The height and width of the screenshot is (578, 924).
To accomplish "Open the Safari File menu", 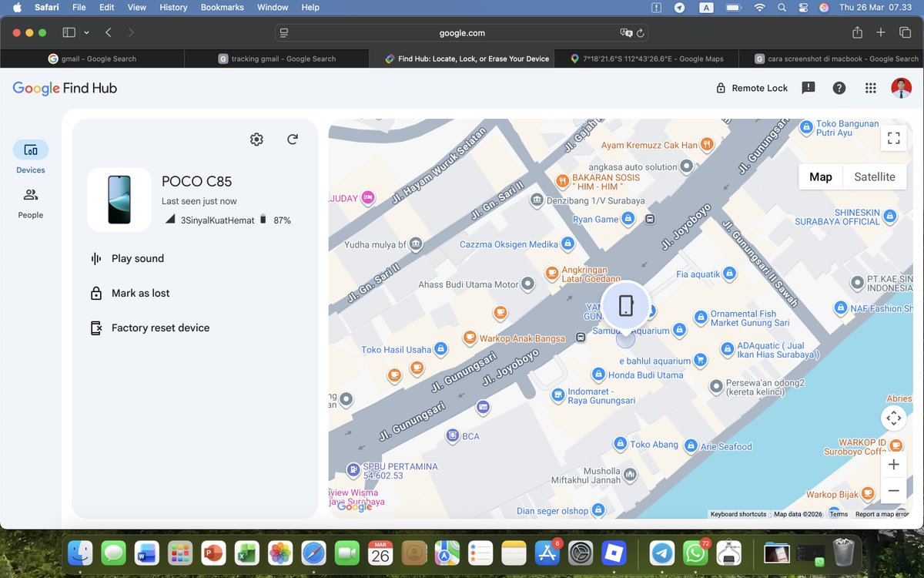I will tap(79, 7).
